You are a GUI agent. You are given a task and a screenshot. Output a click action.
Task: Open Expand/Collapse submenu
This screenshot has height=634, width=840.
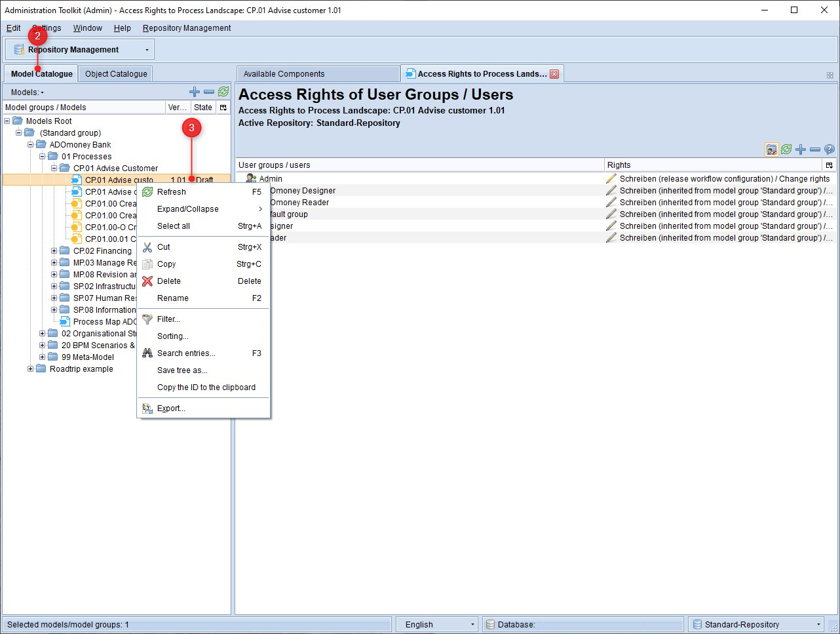pos(204,209)
